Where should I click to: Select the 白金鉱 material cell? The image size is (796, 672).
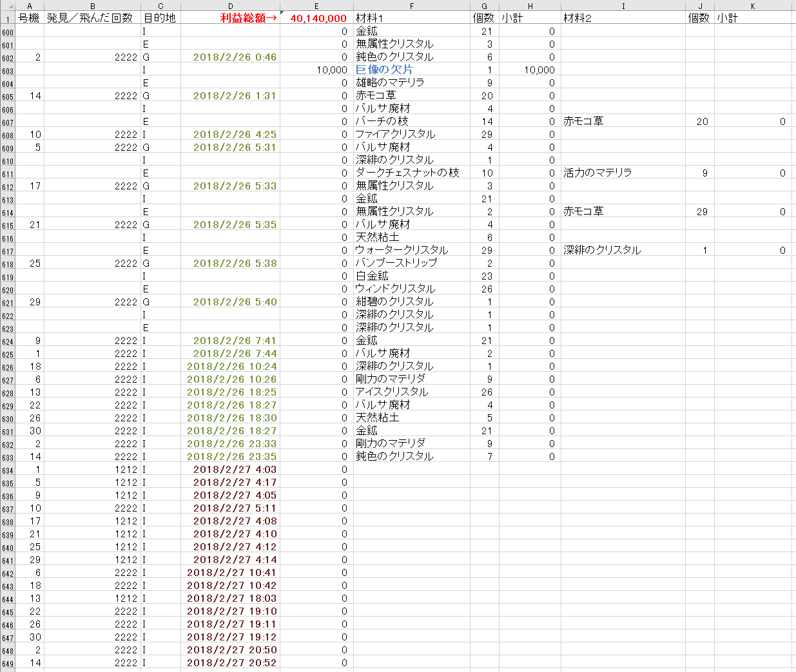[372, 276]
